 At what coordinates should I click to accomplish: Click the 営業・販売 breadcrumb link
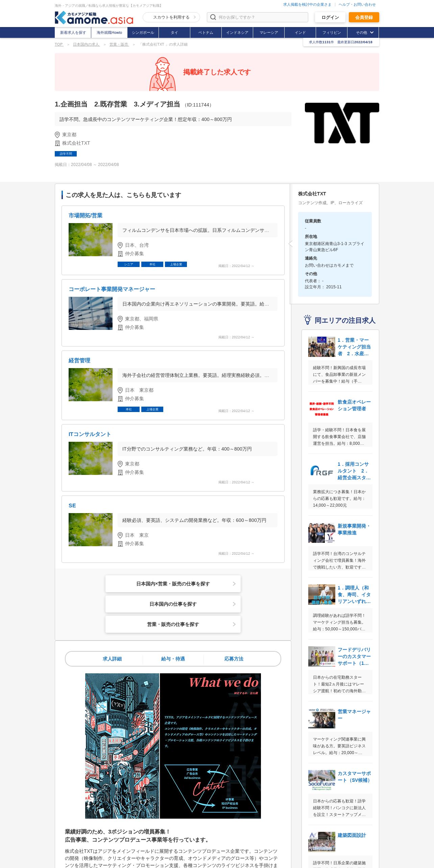point(119,44)
